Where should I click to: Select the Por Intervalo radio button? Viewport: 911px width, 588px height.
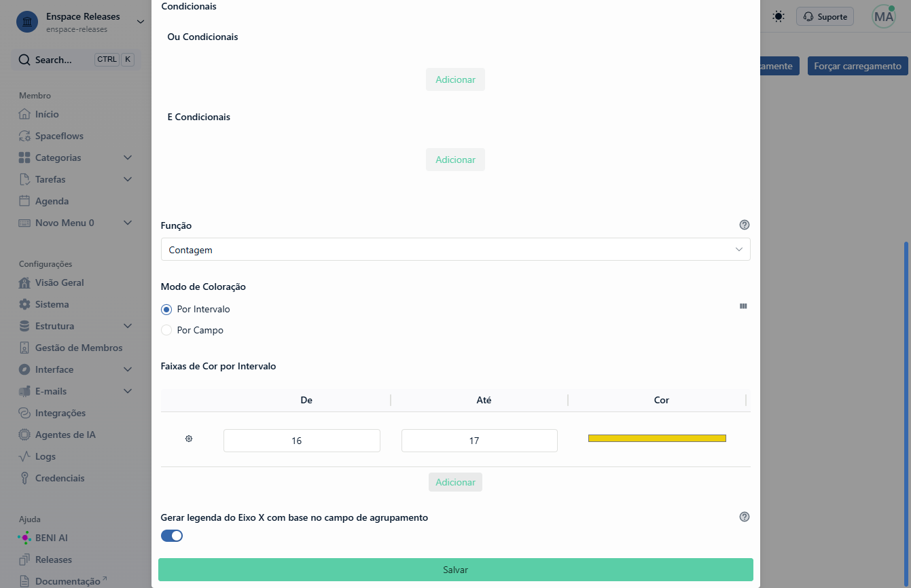[x=166, y=309]
